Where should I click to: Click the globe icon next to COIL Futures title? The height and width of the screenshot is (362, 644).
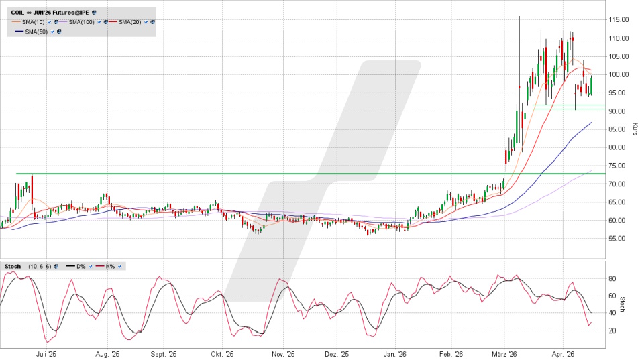point(93,13)
